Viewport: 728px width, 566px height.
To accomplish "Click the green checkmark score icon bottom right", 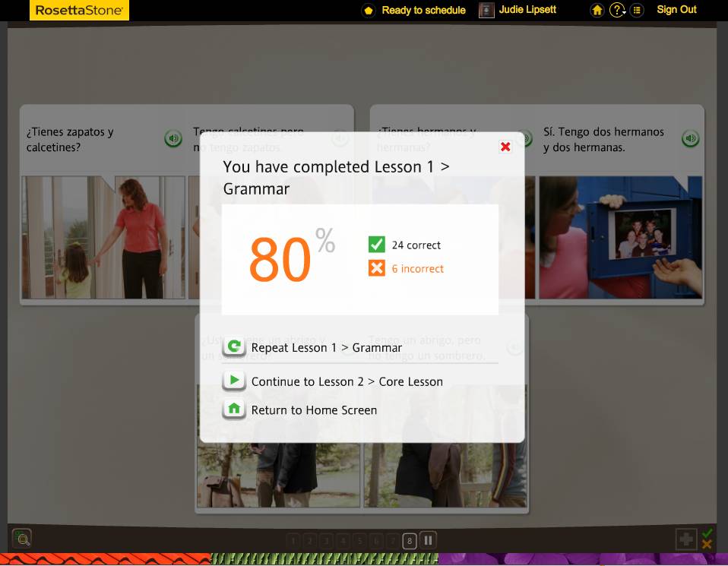I will coord(707,533).
